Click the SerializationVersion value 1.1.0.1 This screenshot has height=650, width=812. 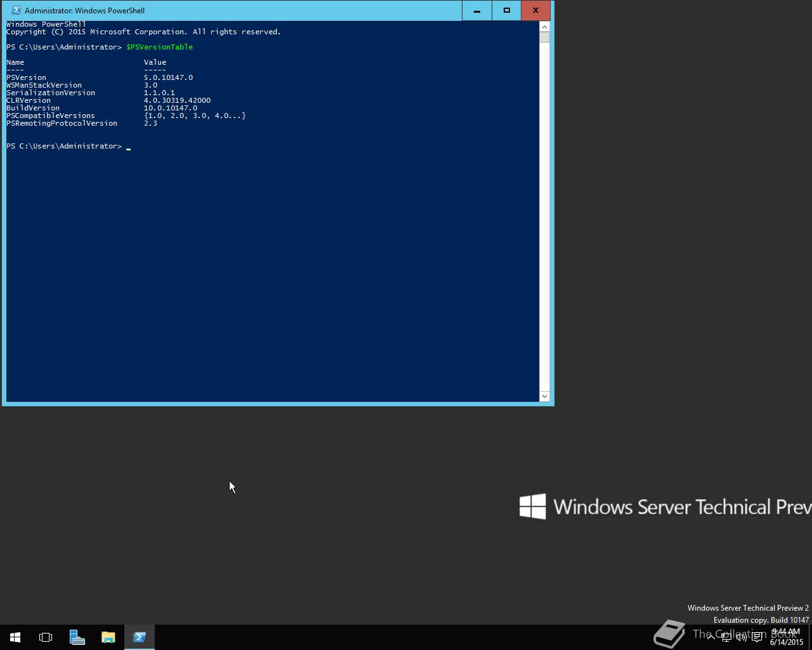click(x=159, y=93)
